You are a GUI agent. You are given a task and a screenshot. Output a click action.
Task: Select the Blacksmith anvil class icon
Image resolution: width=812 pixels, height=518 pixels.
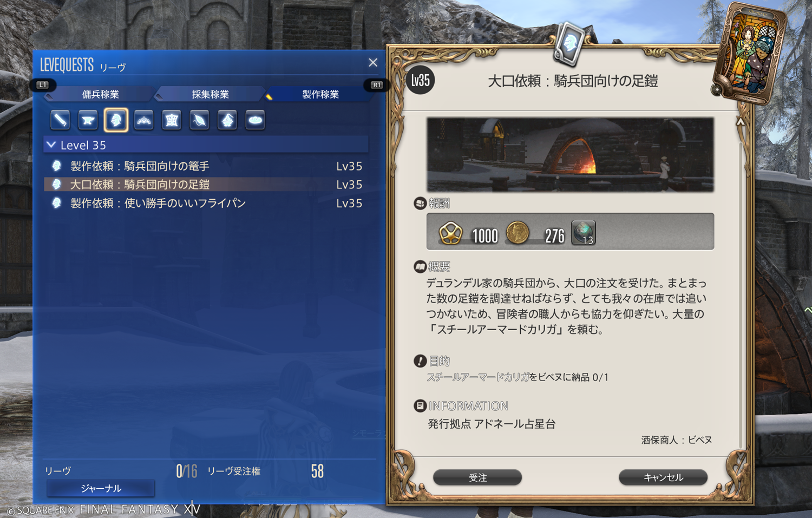click(88, 120)
